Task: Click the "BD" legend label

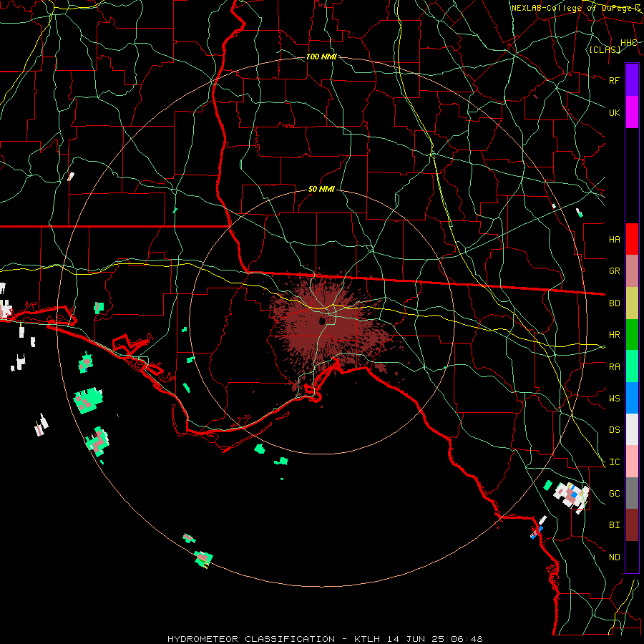Action: tap(614, 303)
